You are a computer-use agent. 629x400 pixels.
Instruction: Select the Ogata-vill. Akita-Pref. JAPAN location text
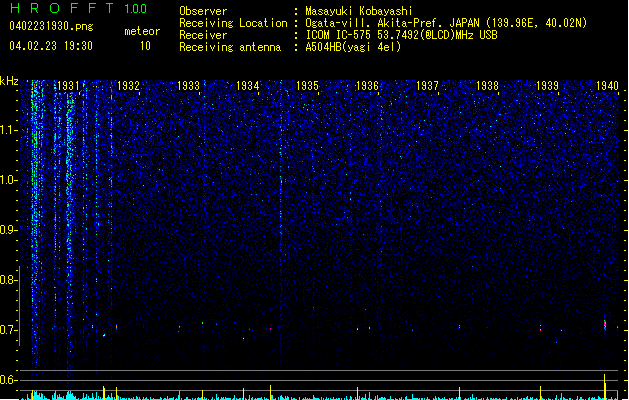coord(446,23)
